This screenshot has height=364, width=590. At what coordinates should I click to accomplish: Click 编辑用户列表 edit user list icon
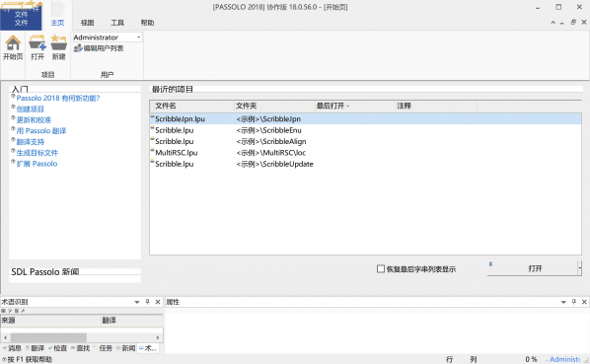point(99,48)
